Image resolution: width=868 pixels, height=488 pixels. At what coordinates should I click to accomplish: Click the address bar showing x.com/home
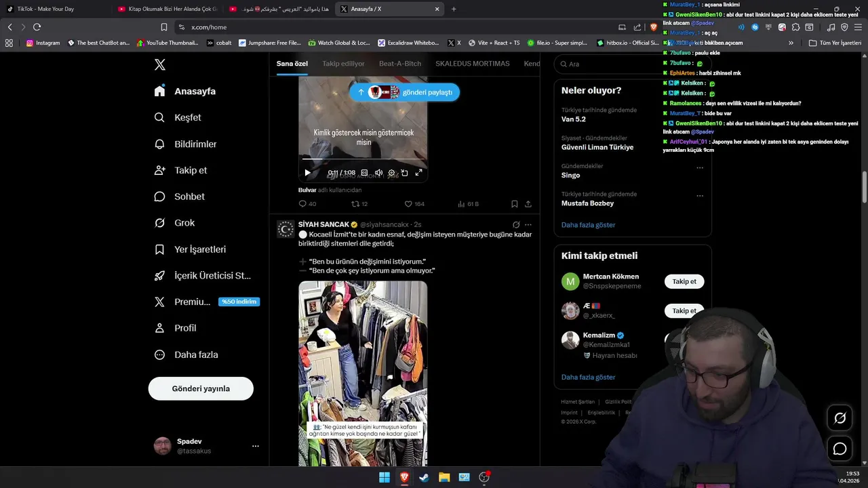coord(393,27)
